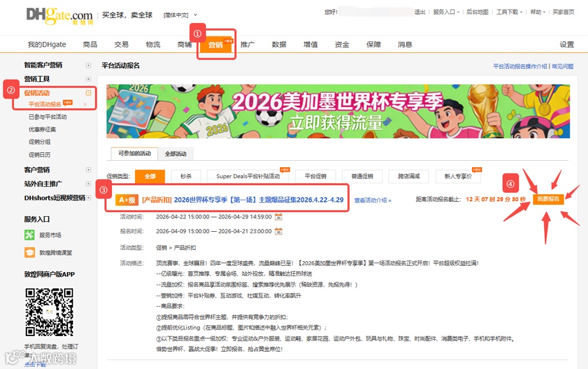Click the 服务市场 green icon
The height and width of the screenshot is (369, 588).
coord(29,235)
